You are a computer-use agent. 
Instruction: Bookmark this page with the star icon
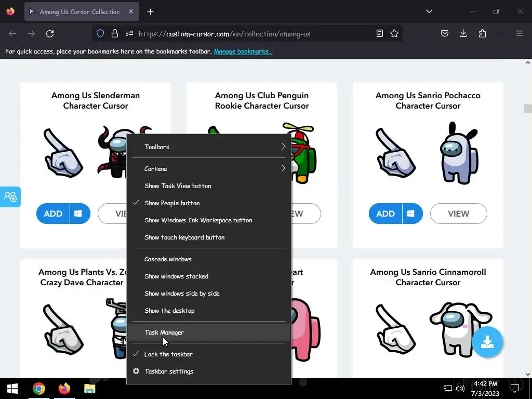[x=394, y=33]
